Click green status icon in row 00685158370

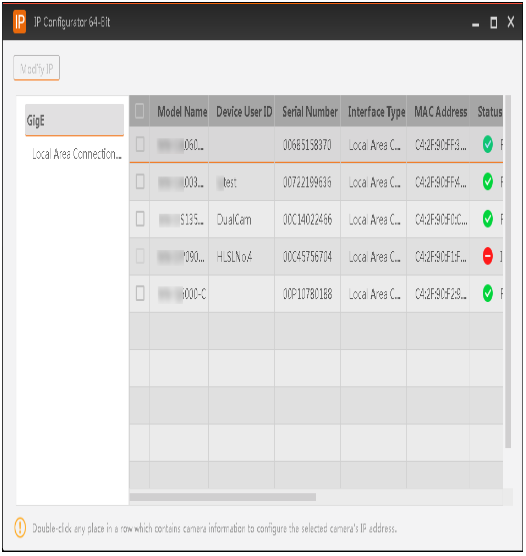[488, 145]
